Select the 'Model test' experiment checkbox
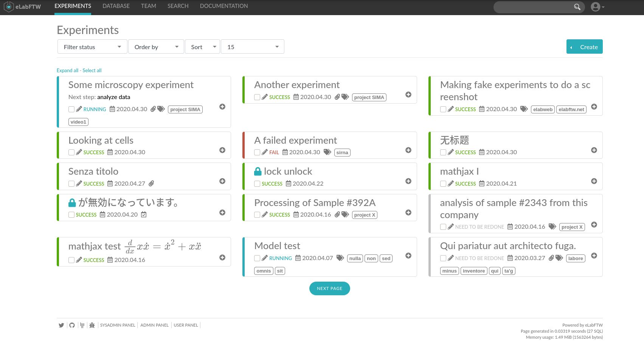Screen dimensions: 644x341 click(x=257, y=258)
